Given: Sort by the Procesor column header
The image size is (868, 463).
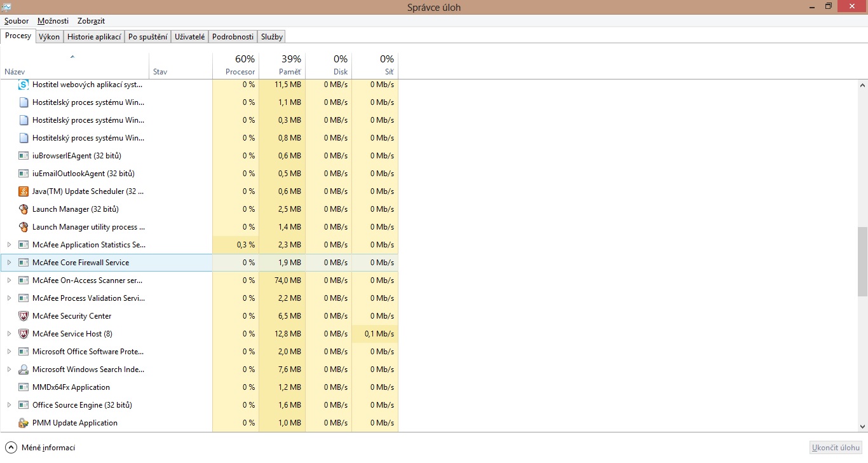Looking at the screenshot, I should [236, 66].
